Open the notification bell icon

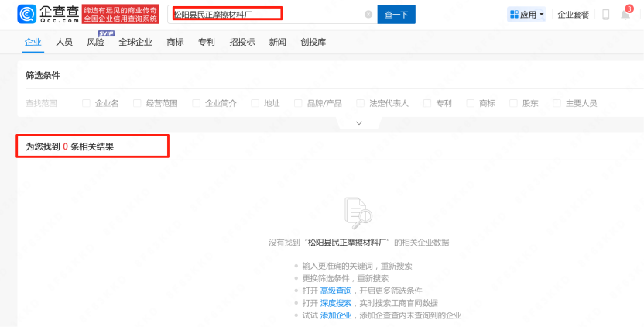click(625, 15)
